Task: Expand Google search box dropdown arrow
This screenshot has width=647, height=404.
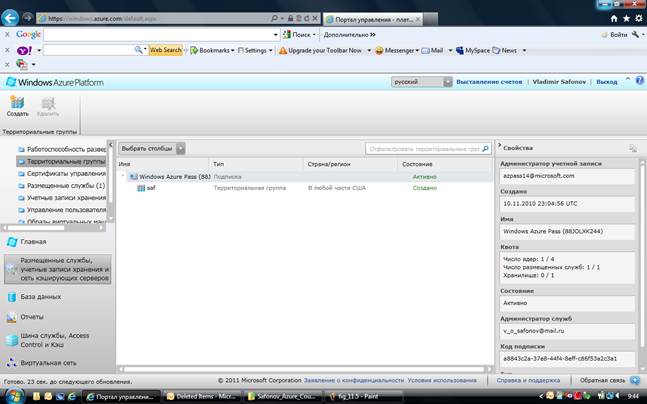Action: click(x=276, y=35)
